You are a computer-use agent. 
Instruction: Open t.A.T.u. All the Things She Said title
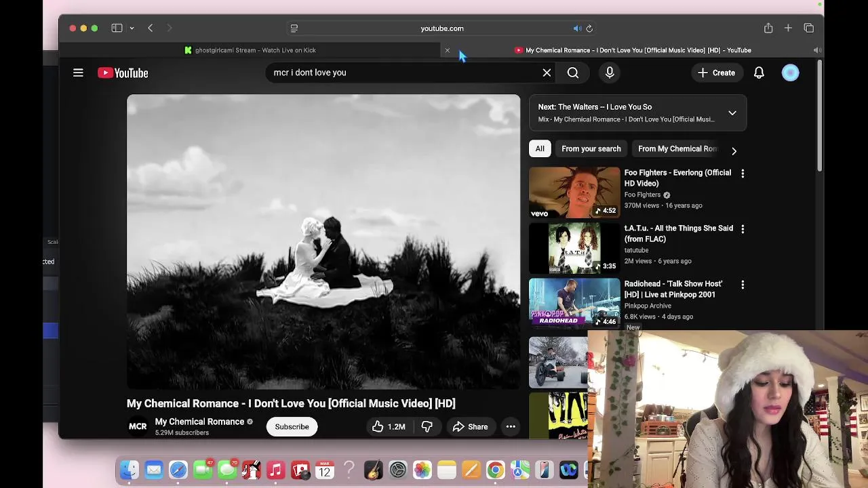(679, 233)
